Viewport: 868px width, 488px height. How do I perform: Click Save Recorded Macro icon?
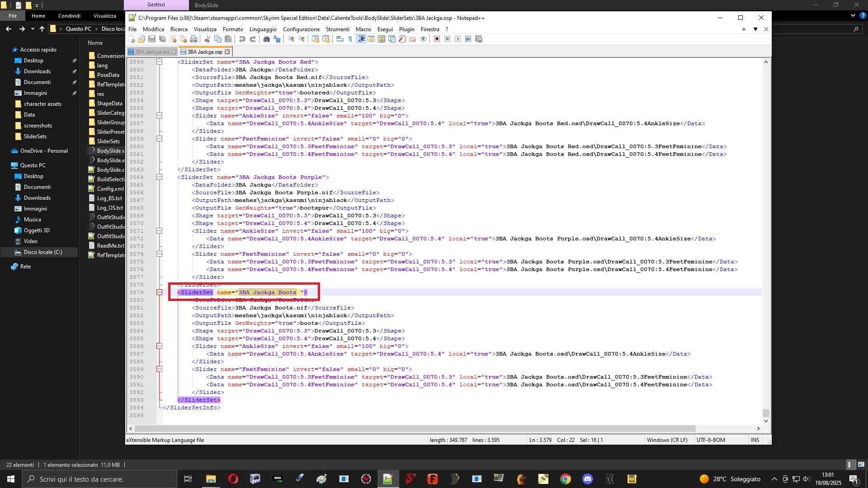pyautogui.click(x=479, y=39)
